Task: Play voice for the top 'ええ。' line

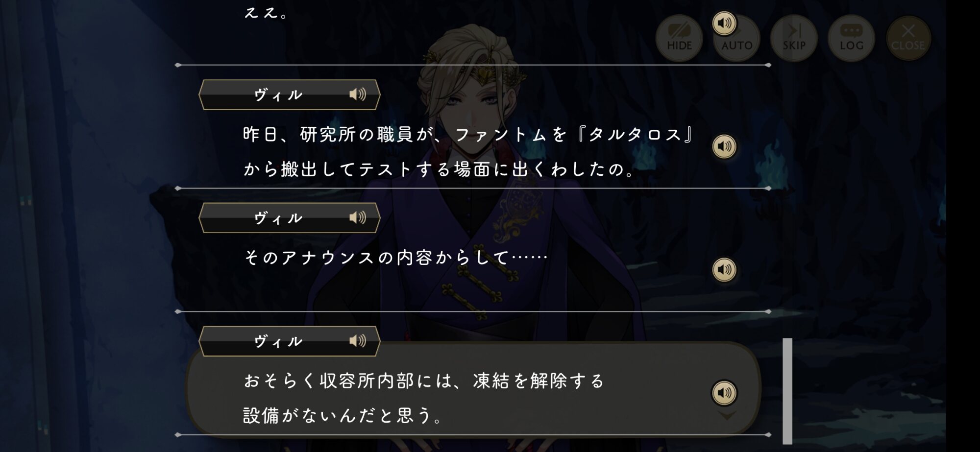Action: pyautogui.click(x=724, y=23)
